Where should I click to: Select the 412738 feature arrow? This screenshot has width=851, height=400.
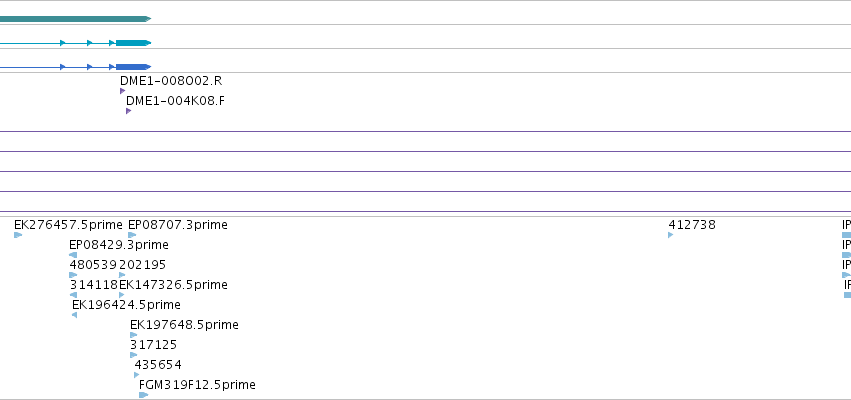(671, 235)
